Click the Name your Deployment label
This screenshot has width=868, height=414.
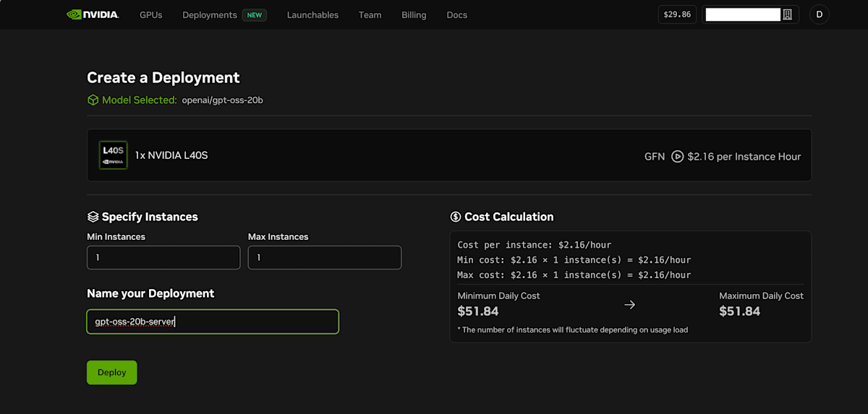(x=150, y=293)
